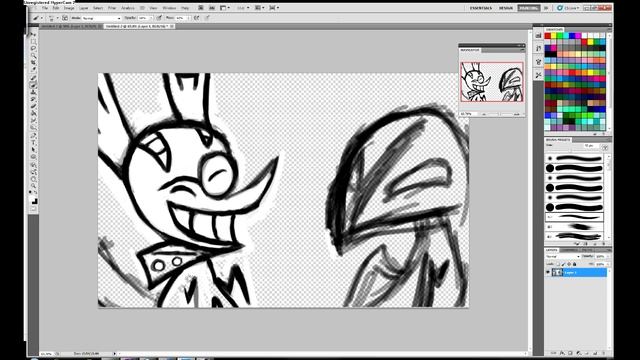Select the Pen tool
This screenshot has height=360, width=640.
33,136
